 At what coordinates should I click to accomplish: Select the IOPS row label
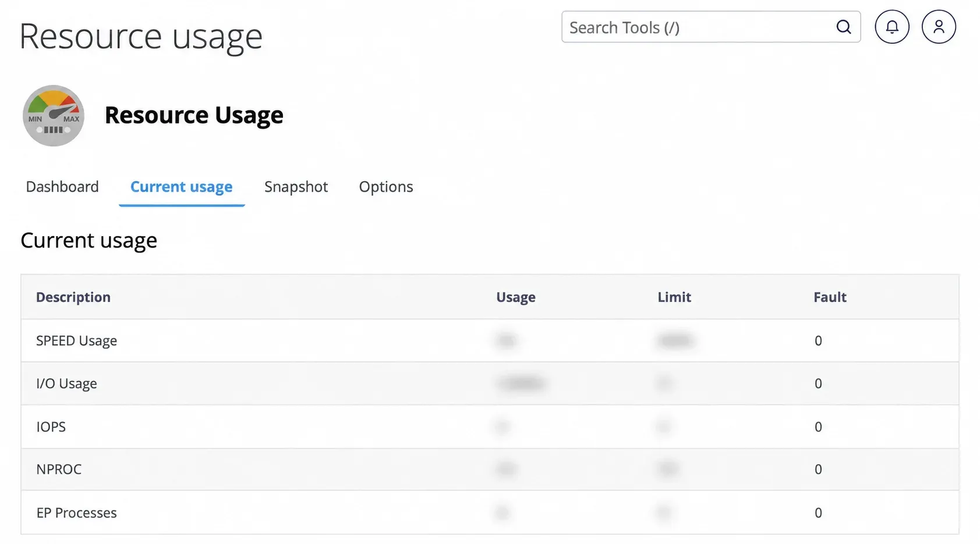click(x=51, y=427)
